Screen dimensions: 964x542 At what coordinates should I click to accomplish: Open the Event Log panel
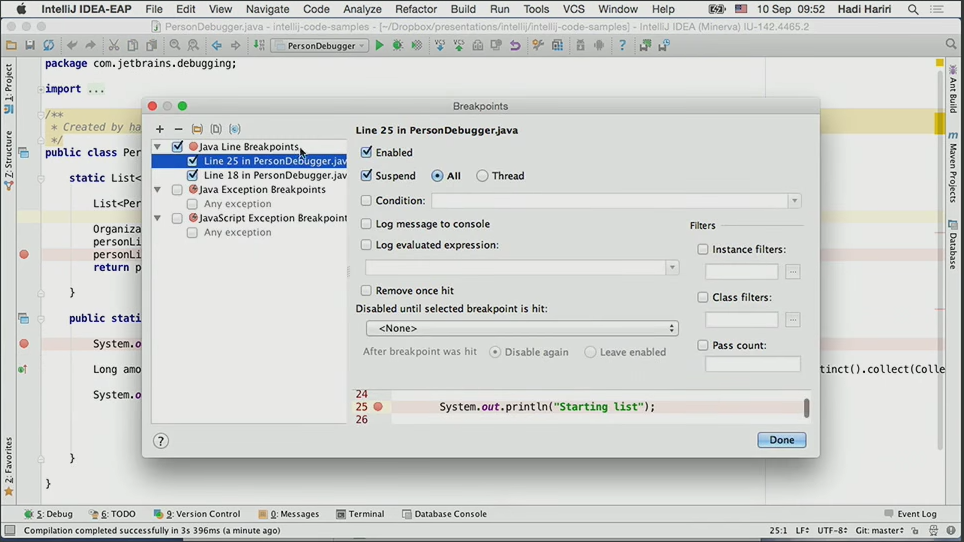[x=911, y=514]
